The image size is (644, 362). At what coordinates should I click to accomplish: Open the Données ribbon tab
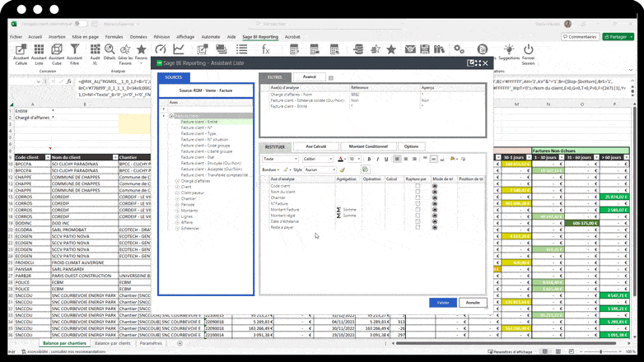(x=138, y=37)
